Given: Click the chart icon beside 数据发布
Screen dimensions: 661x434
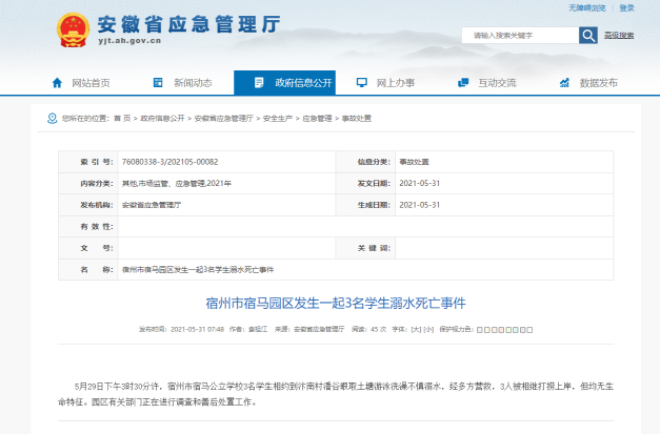Looking at the screenshot, I should [x=564, y=83].
